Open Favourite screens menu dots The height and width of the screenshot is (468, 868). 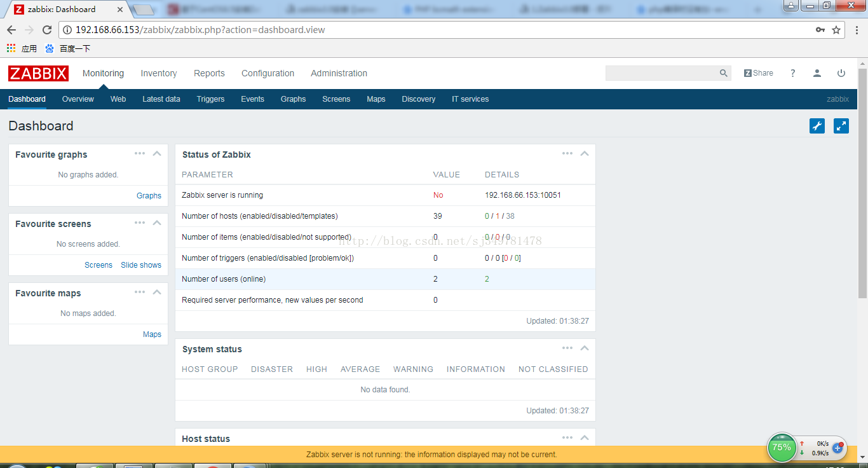140,223
